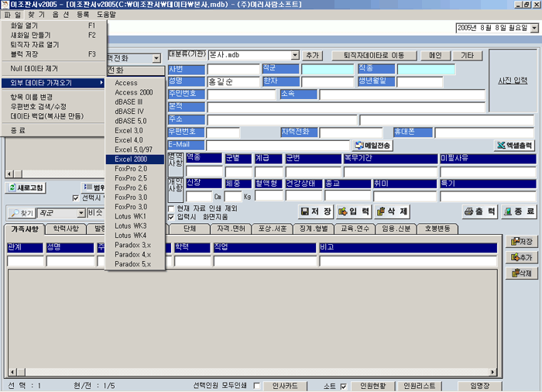Click the 입력 (Input) icon button
Screen dimensions: 542x392
click(x=354, y=211)
